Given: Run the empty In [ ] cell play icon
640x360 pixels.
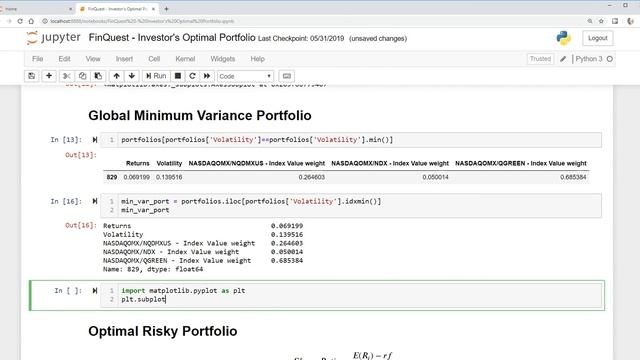Looking at the screenshot, I should coord(95,291).
